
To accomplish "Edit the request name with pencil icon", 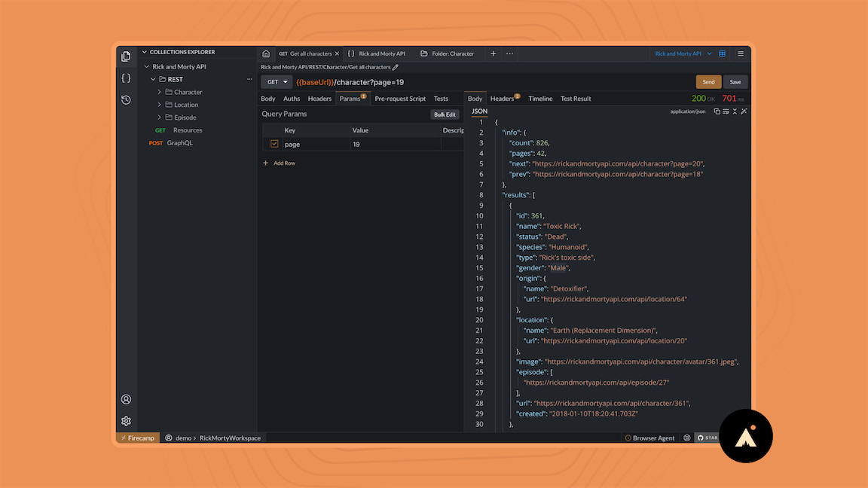I will pyautogui.click(x=396, y=67).
